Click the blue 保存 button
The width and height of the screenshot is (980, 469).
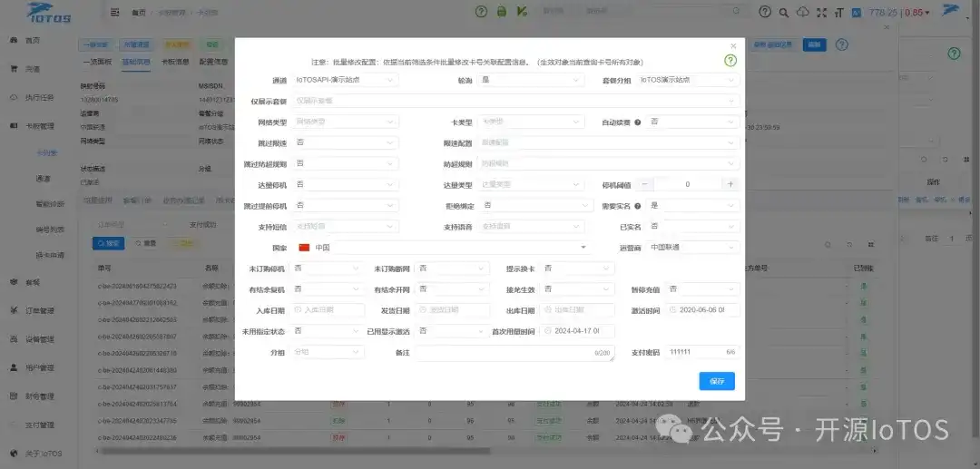click(x=717, y=381)
